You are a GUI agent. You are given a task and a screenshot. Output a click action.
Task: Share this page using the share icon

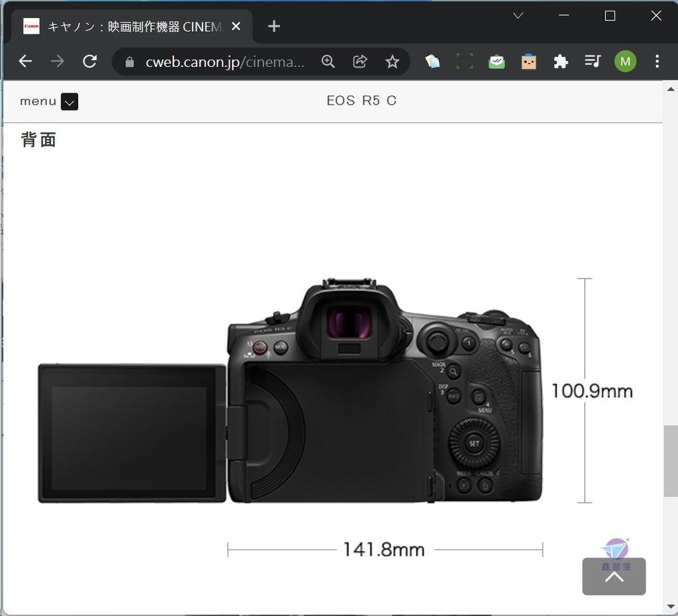pyautogui.click(x=360, y=62)
